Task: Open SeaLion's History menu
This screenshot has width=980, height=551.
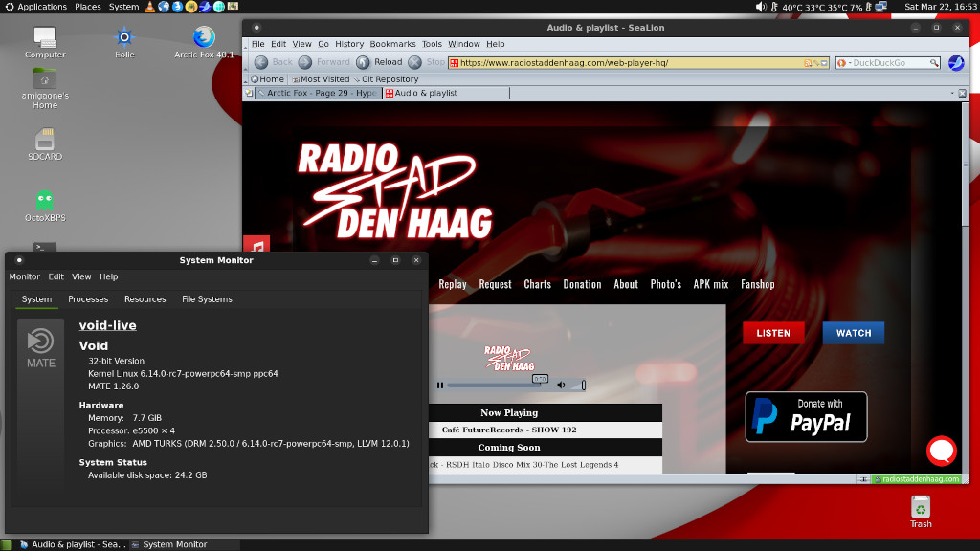Action: point(349,44)
